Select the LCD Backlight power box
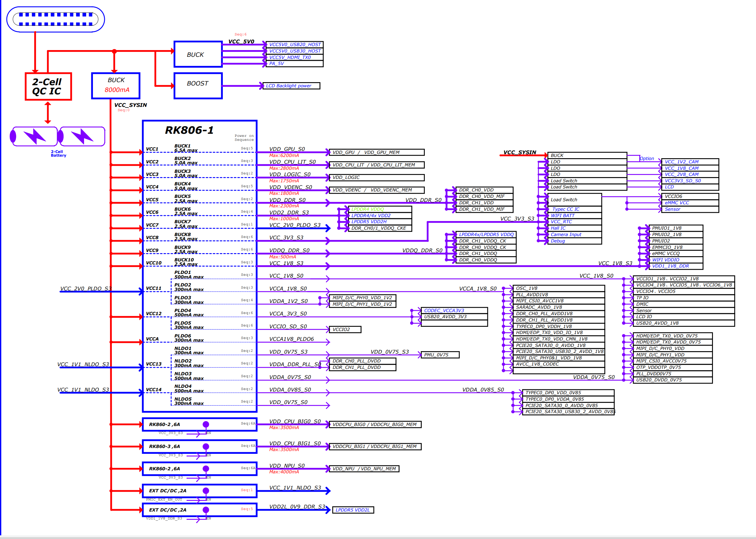Screen dimensions: 756x539 [x=291, y=86]
